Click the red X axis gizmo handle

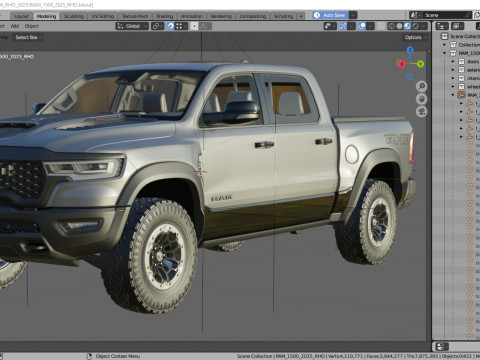coord(402,64)
